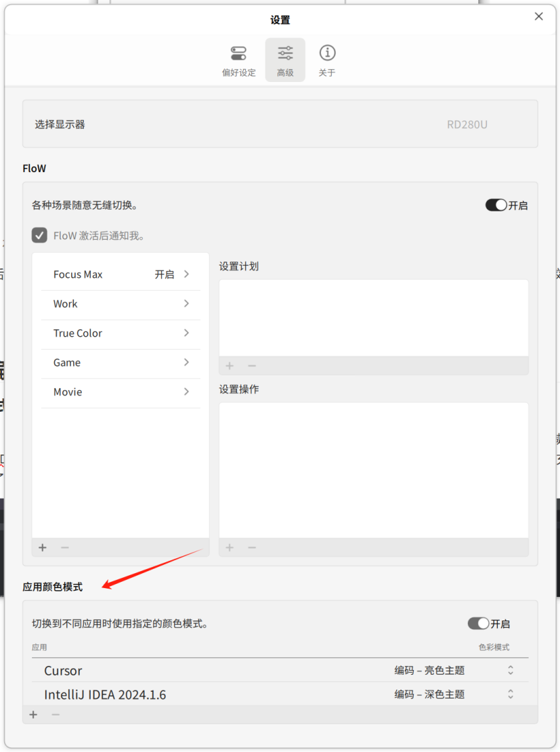Open the Cursor color mode dropdown
The height and width of the screenshot is (752, 560).
[511, 670]
